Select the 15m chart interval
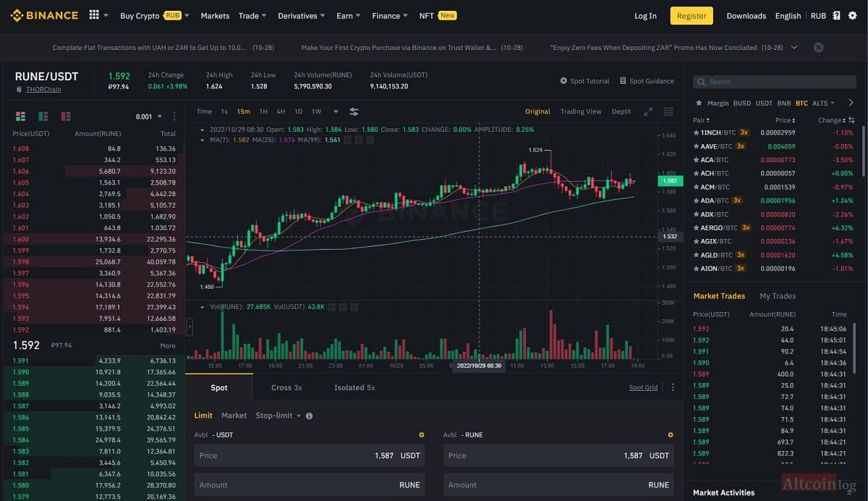868x501 pixels. (x=243, y=111)
